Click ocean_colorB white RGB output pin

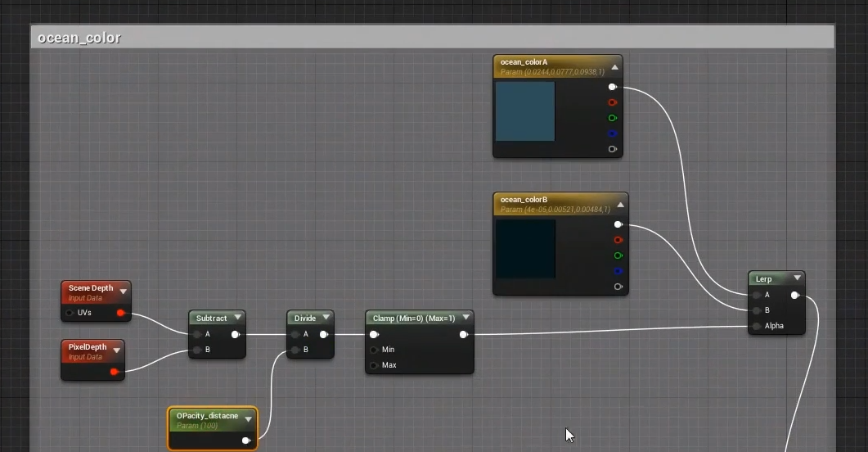coord(618,224)
